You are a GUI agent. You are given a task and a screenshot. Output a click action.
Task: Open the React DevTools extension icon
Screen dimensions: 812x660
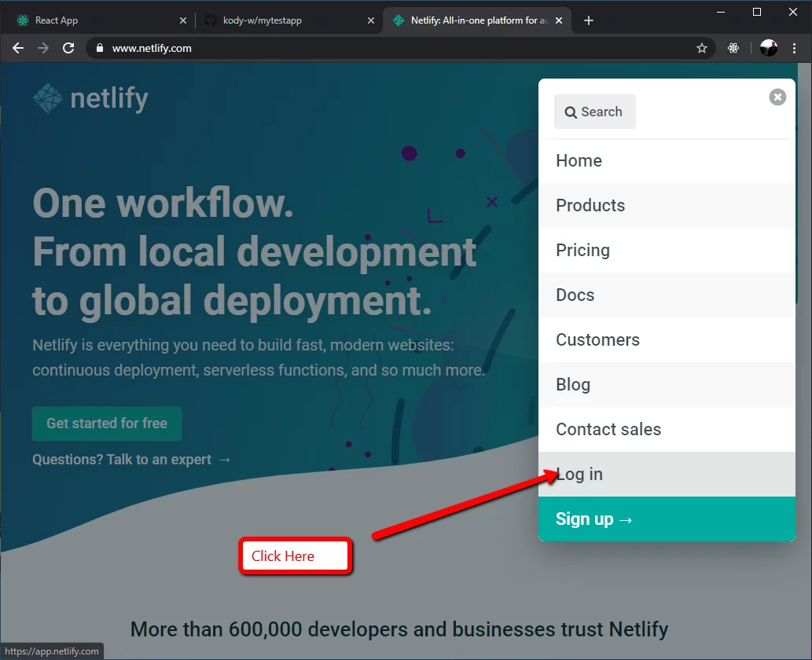coord(733,48)
